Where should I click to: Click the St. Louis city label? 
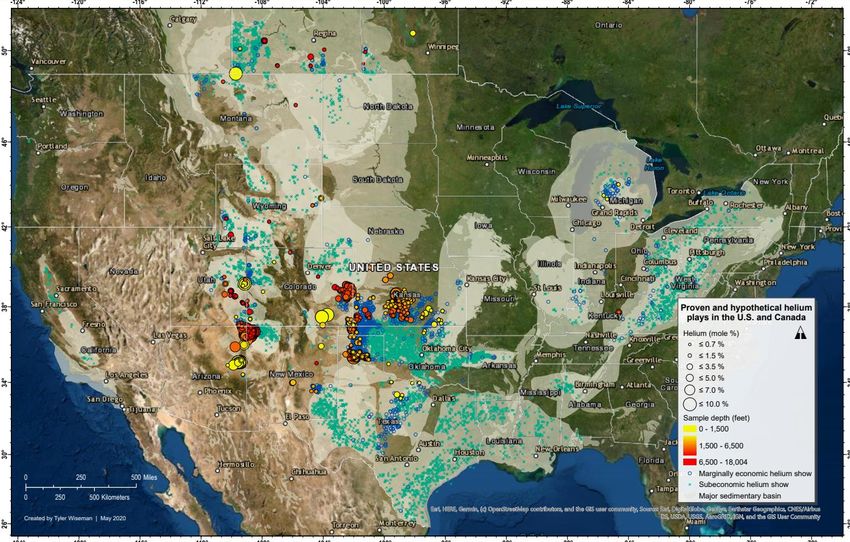tap(546, 287)
